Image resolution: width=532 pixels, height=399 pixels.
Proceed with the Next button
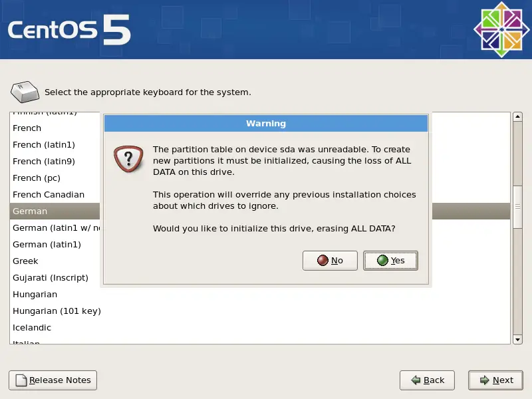click(495, 380)
